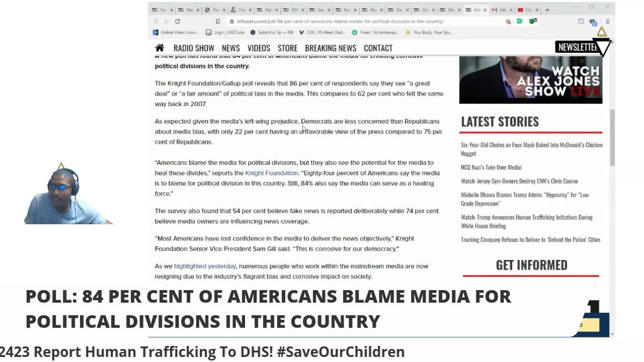The image size is (644, 362).
Task: Open the browser main menu button
Action: pyautogui.click(x=607, y=21)
